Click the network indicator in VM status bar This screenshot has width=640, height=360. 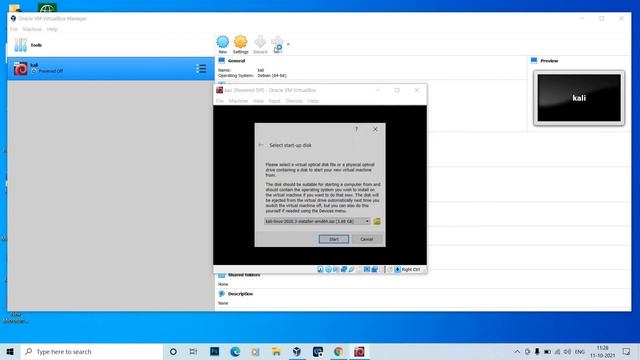(x=344, y=269)
